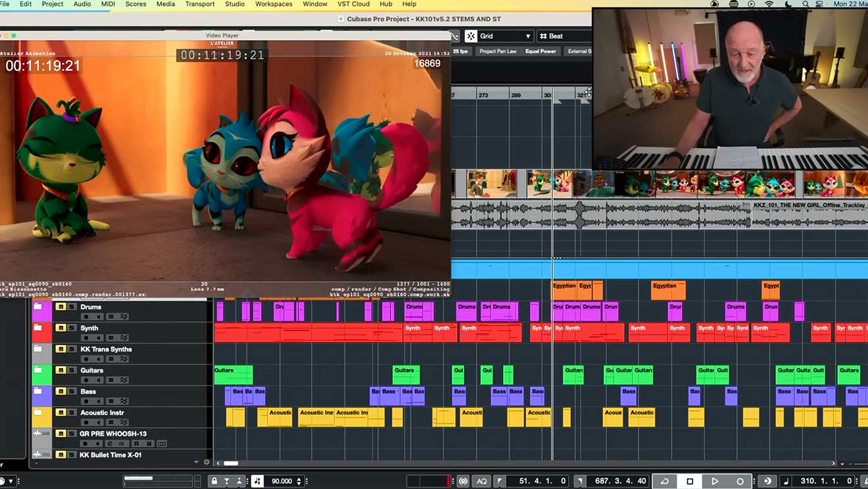This screenshot has height=489, width=868.
Task: Mute the Synth folder track
Action: click(x=60, y=328)
